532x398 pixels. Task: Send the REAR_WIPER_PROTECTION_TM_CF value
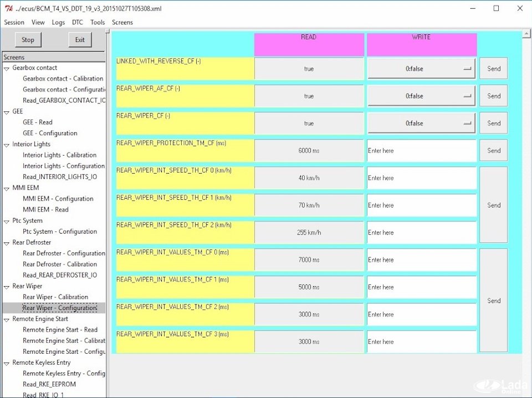493,150
